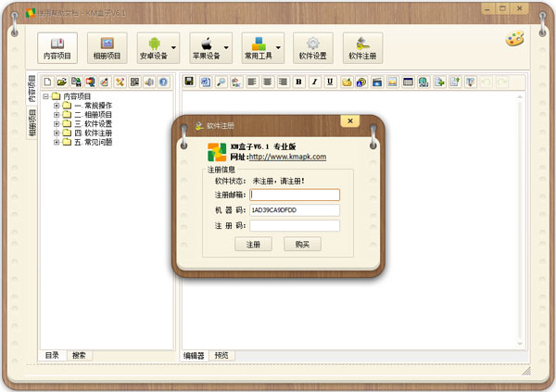Viewport: 556px width, 392px height.
Task: Generate QR code icon
Action: [x=134, y=82]
